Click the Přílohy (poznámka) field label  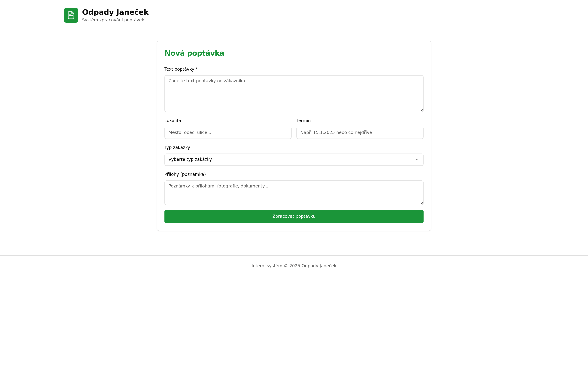point(185,174)
